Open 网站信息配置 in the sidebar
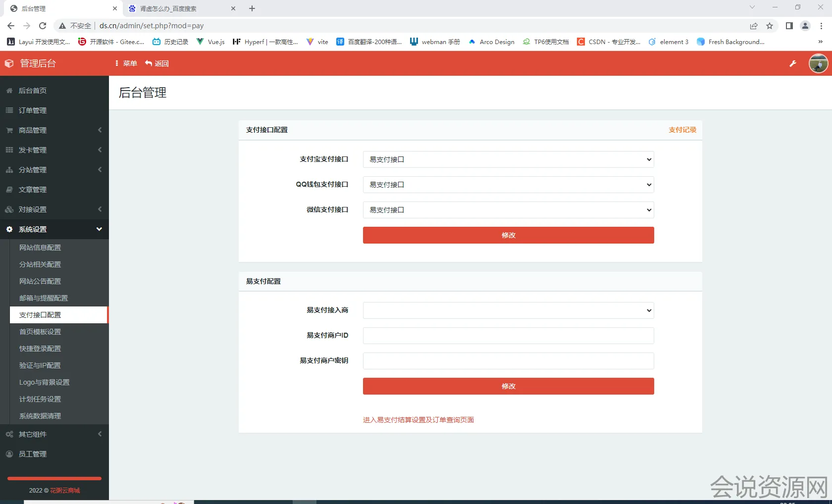Screen dimensions: 832x504 [40, 248]
